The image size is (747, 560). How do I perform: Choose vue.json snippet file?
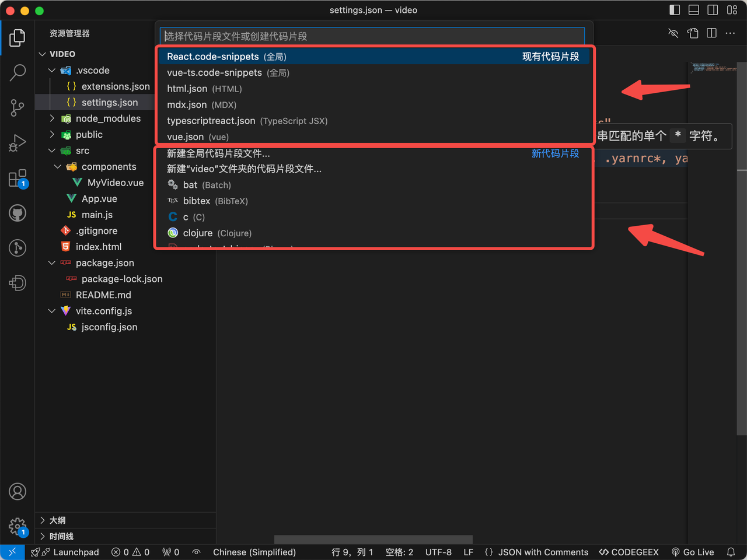[x=186, y=137]
